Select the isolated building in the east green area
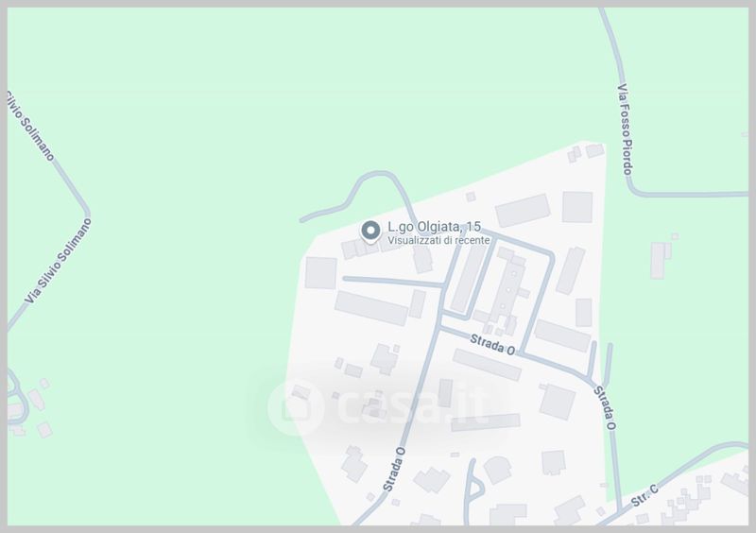Image resolution: width=756 pixels, height=533 pixels. tap(661, 260)
